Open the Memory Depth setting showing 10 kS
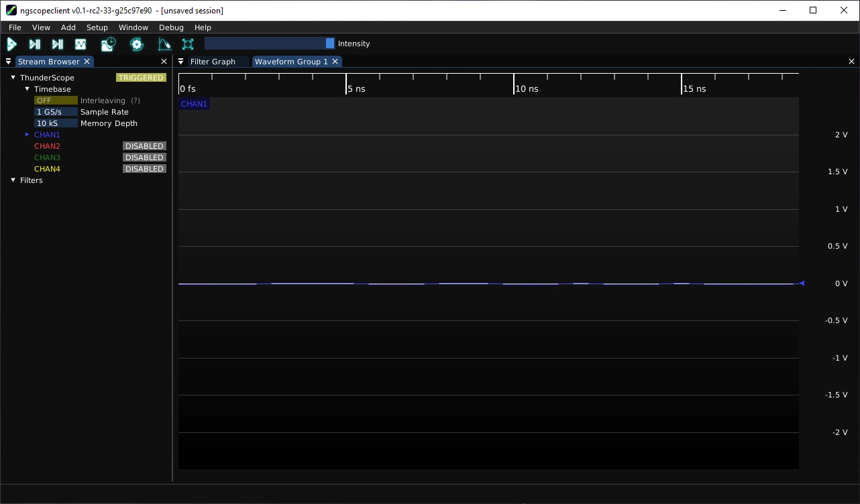The height and width of the screenshot is (504, 860). (x=56, y=123)
